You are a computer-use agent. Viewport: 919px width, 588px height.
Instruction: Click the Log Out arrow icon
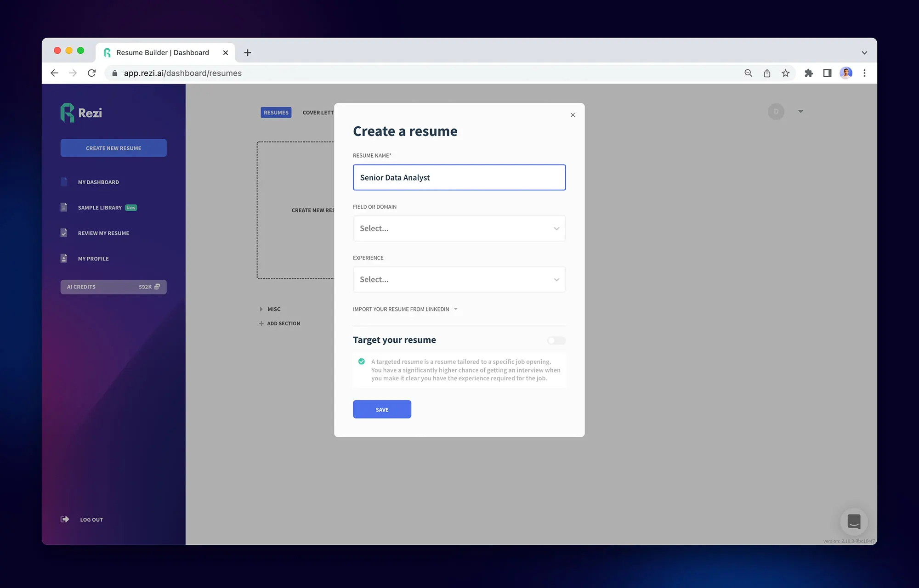point(65,519)
